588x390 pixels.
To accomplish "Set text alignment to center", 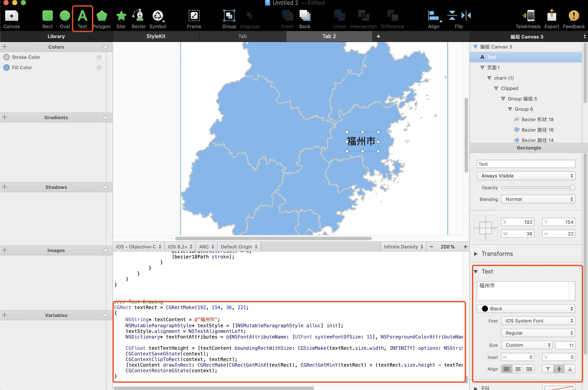I will 518,369.
